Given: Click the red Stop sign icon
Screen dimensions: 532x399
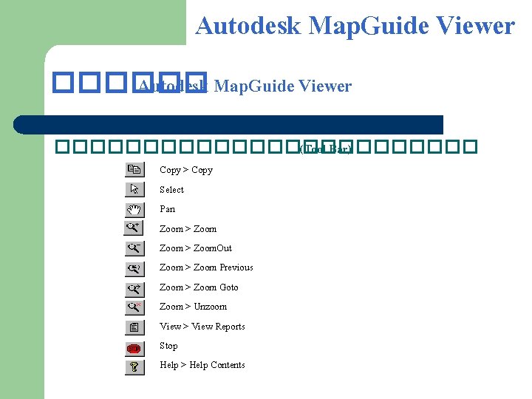Looking at the screenshot, I should point(134,349).
